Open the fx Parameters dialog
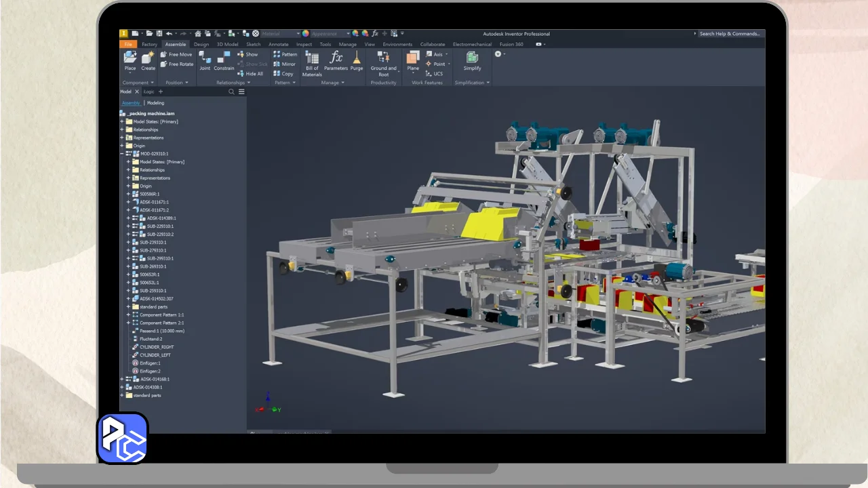 pyautogui.click(x=336, y=58)
